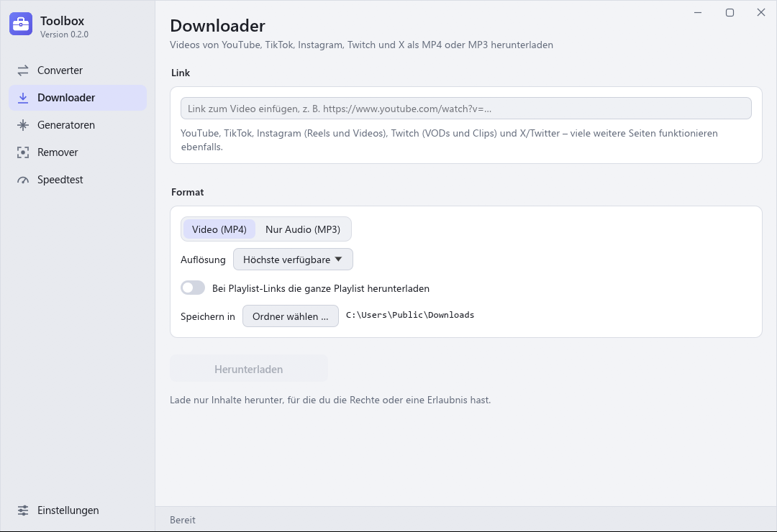This screenshot has width=777, height=532.
Task: Click the Speedtest gauge icon
Action: point(23,180)
